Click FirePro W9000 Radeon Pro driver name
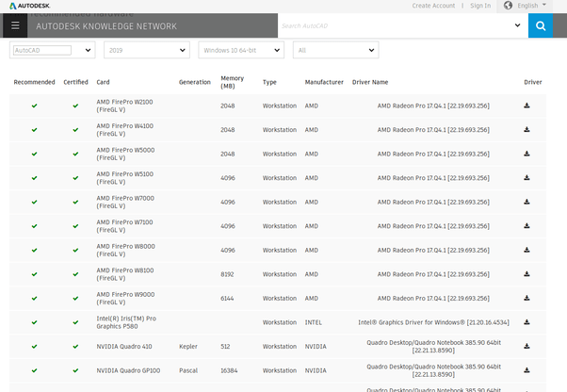The height and width of the screenshot is (392, 567). (433, 299)
